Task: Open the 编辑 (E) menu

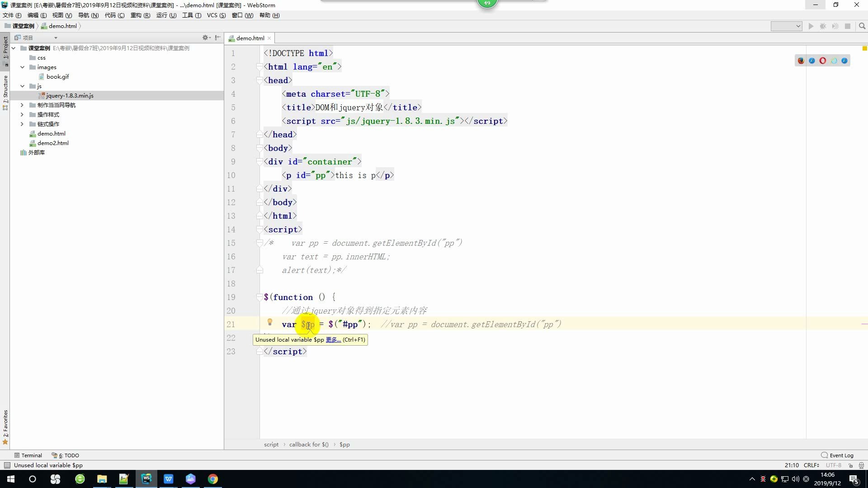Action: pos(37,15)
